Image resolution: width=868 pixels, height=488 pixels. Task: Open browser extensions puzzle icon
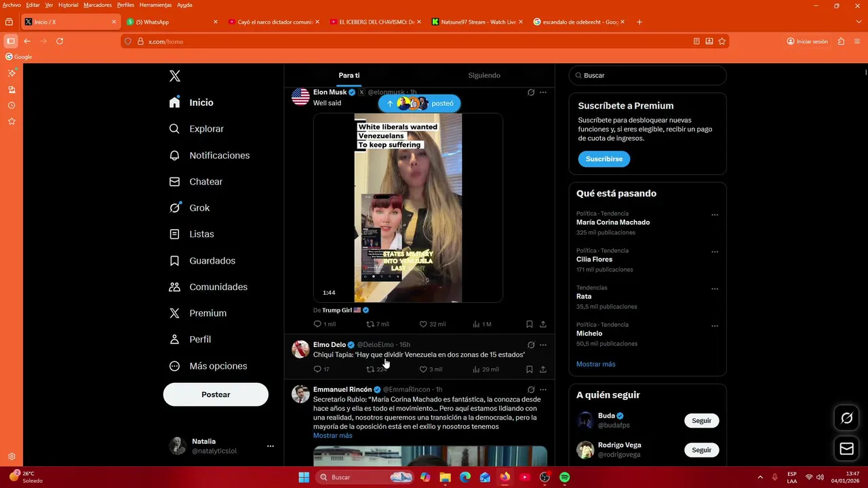(x=841, y=41)
